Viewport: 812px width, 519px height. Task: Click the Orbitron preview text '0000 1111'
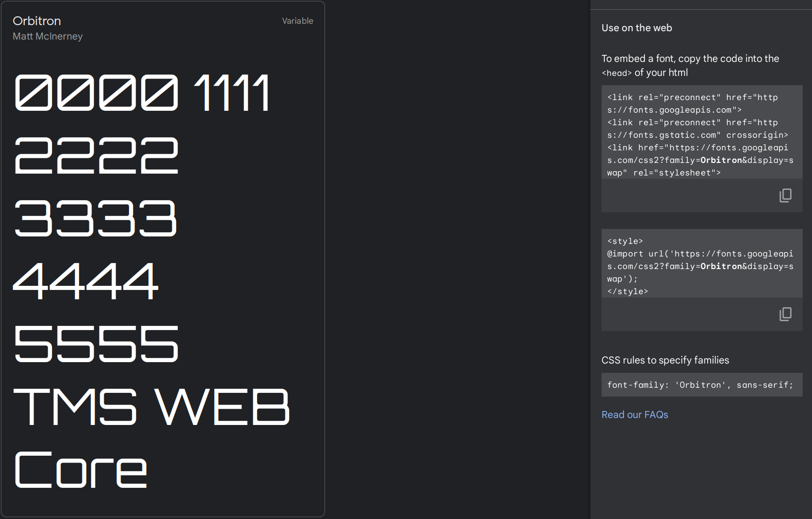click(x=142, y=93)
